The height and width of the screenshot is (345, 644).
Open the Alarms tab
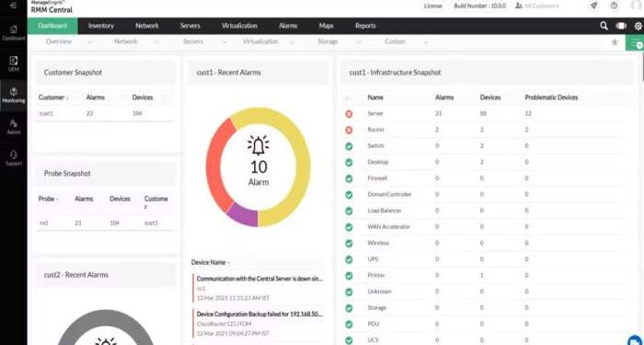click(x=288, y=26)
